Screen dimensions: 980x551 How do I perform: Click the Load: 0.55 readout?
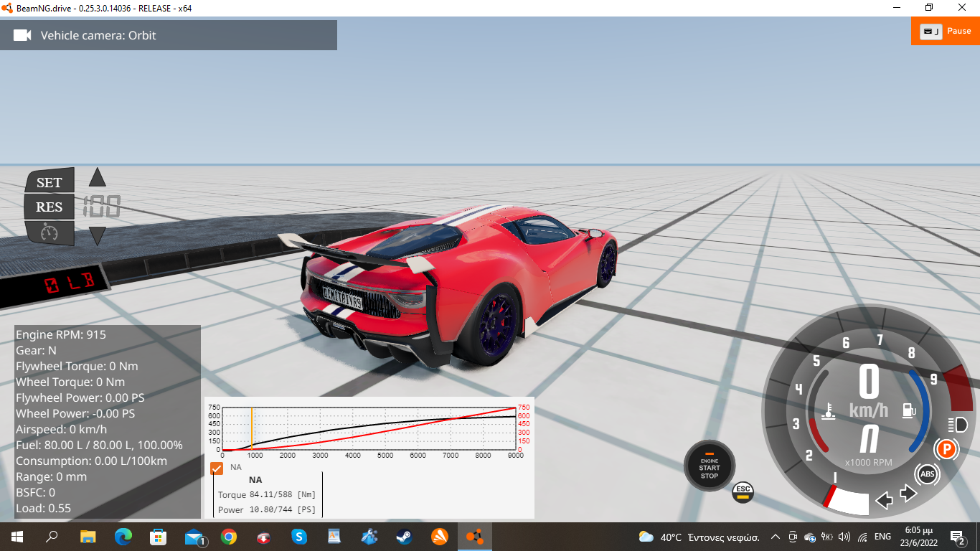tap(43, 508)
